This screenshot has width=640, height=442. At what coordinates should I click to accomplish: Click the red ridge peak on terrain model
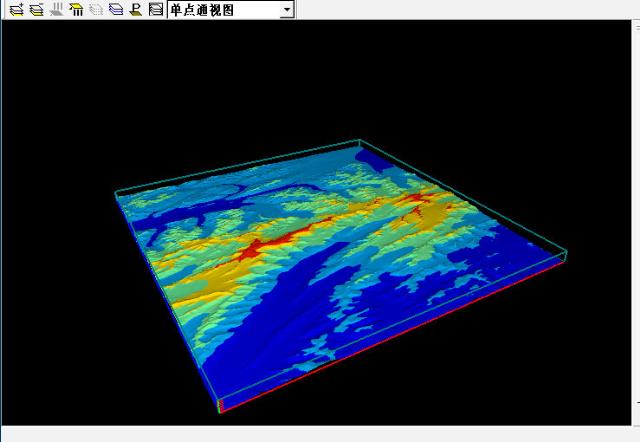pos(250,251)
